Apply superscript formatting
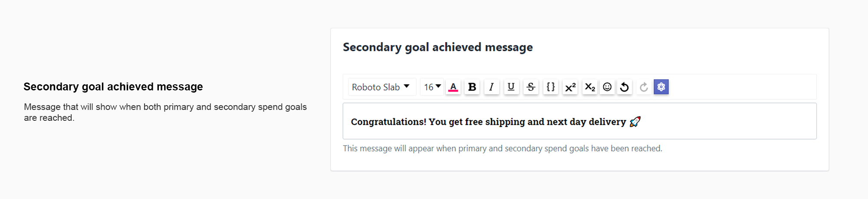Screen dimensions: 868x199 tap(570, 87)
